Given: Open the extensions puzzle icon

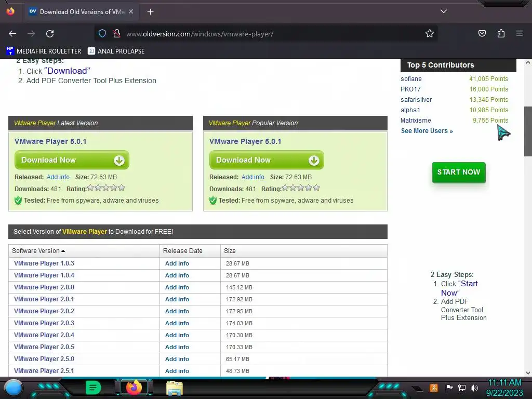Looking at the screenshot, I should click(501, 33).
